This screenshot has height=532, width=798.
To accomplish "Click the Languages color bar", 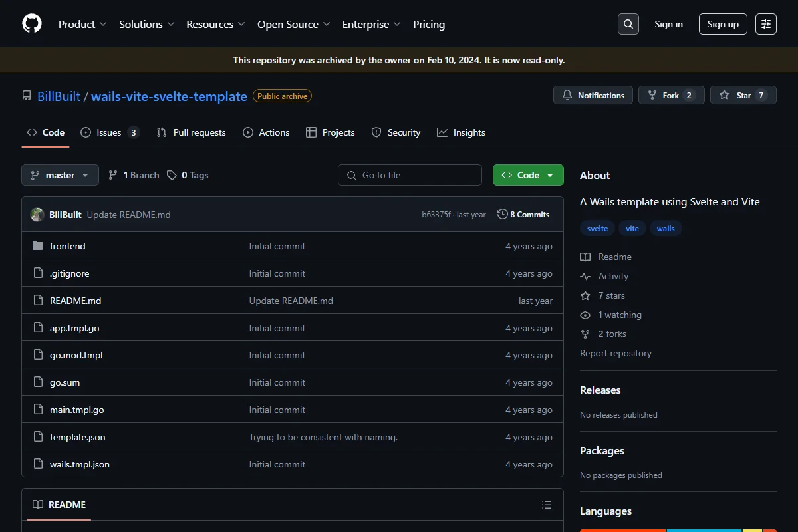I will coord(678,530).
